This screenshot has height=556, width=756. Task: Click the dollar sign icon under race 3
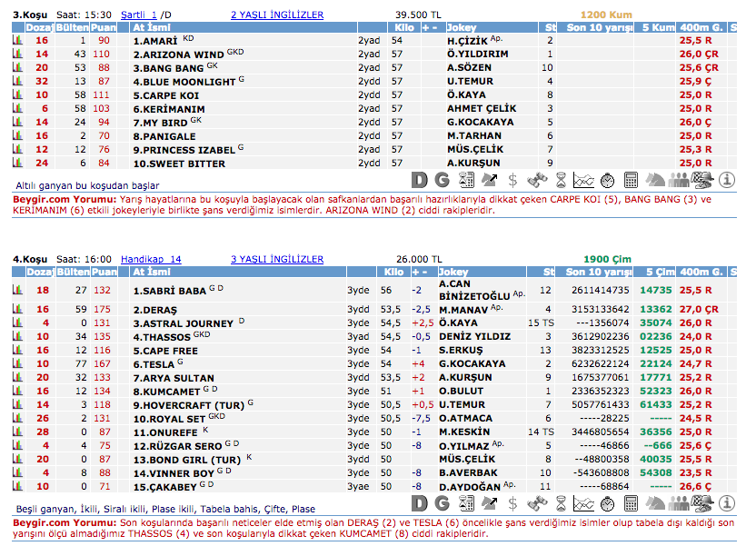512,180
